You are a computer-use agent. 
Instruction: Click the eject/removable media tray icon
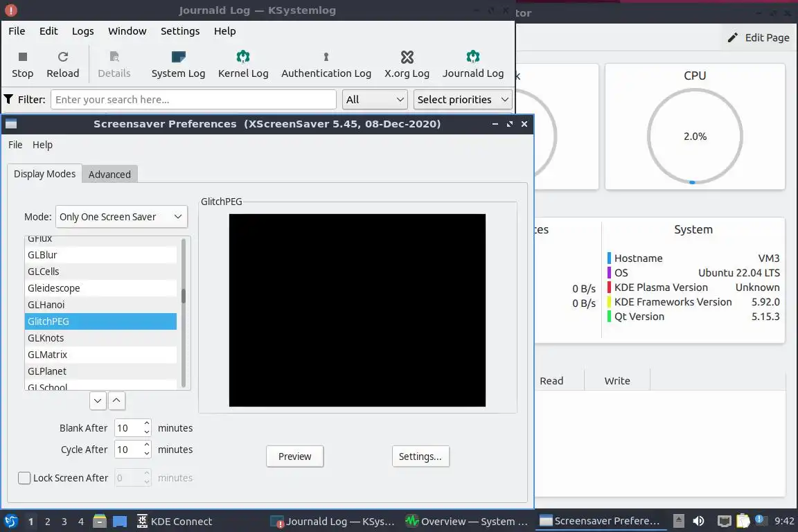[x=678, y=521]
